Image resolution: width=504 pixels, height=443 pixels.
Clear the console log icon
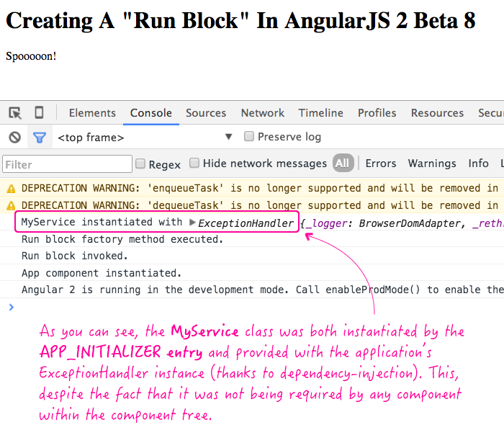coord(15,138)
